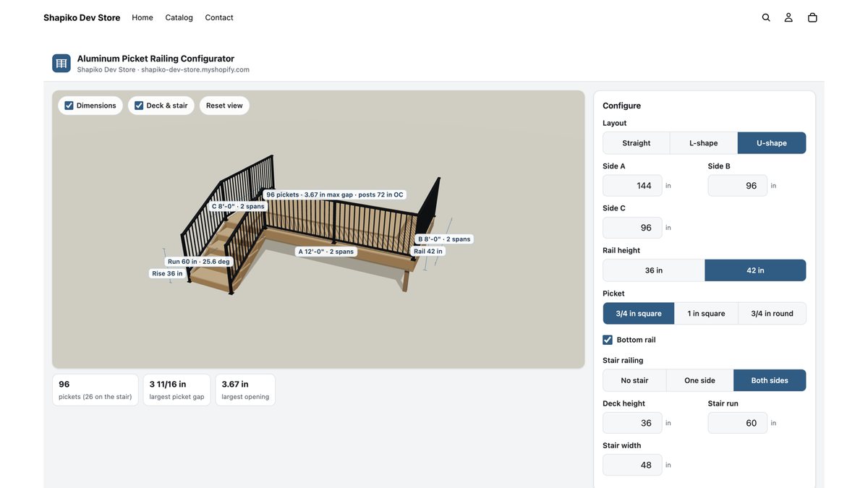Click the 3.67 in largest opening card
This screenshot has height=488, width=868.
coord(245,390)
